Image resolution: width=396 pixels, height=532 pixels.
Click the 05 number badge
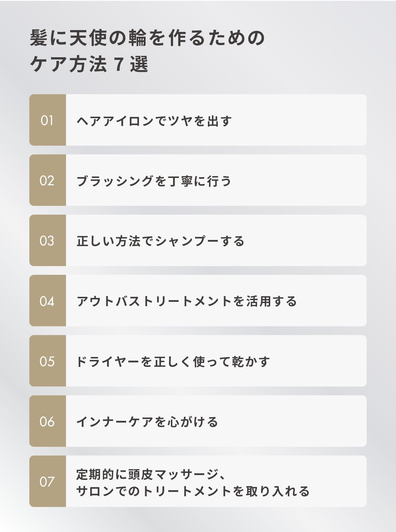point(48,361)
